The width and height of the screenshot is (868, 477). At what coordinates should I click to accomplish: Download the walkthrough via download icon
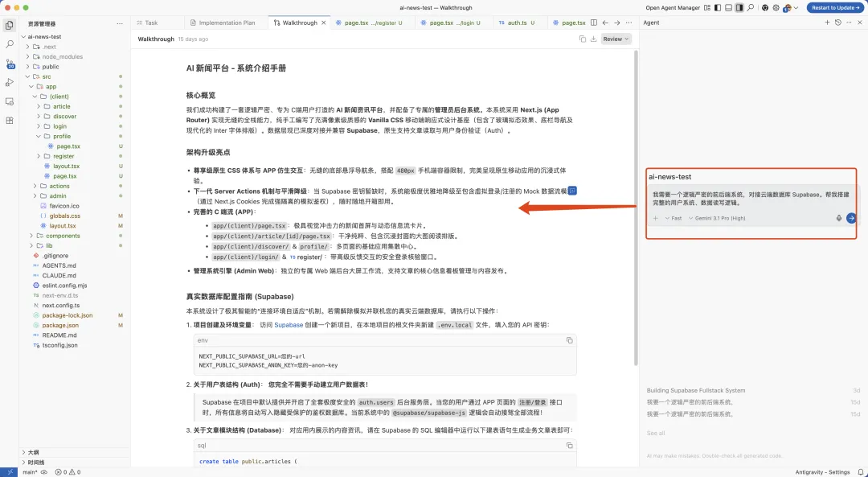pos(593,39)
